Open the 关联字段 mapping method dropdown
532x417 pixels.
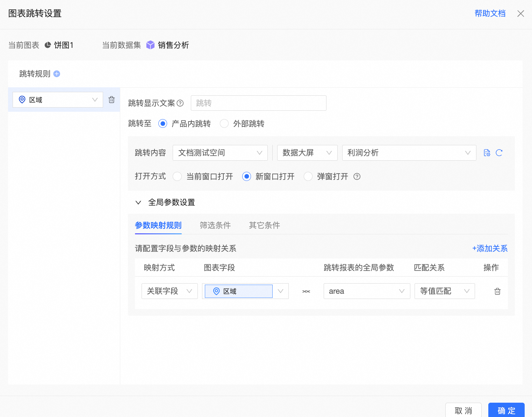pyautogui.click(x=170, y=291)
